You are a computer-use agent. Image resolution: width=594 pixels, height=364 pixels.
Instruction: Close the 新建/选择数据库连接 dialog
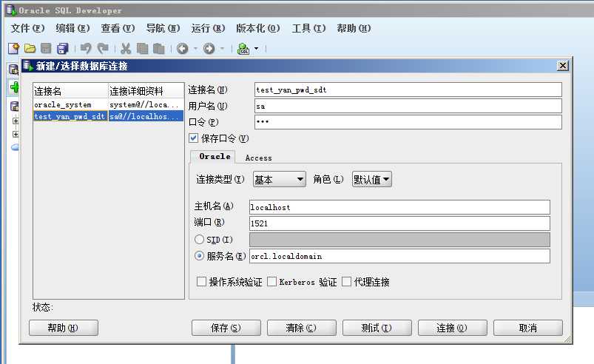coord(563,66)
